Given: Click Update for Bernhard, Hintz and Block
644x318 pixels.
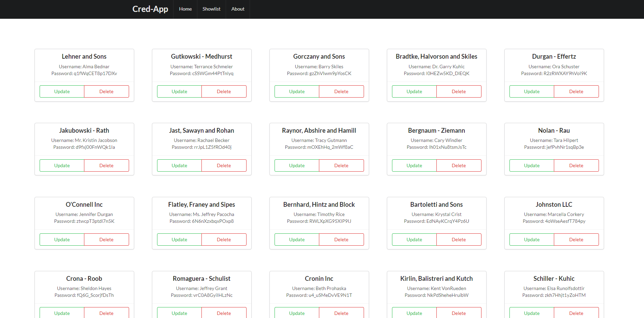Looking at the screenshot, I should click(296, 239).
